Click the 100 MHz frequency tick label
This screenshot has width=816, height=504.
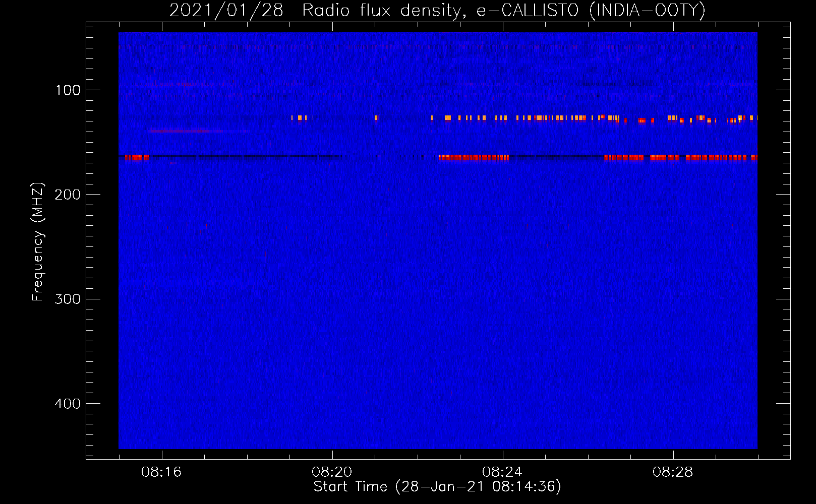68,90
